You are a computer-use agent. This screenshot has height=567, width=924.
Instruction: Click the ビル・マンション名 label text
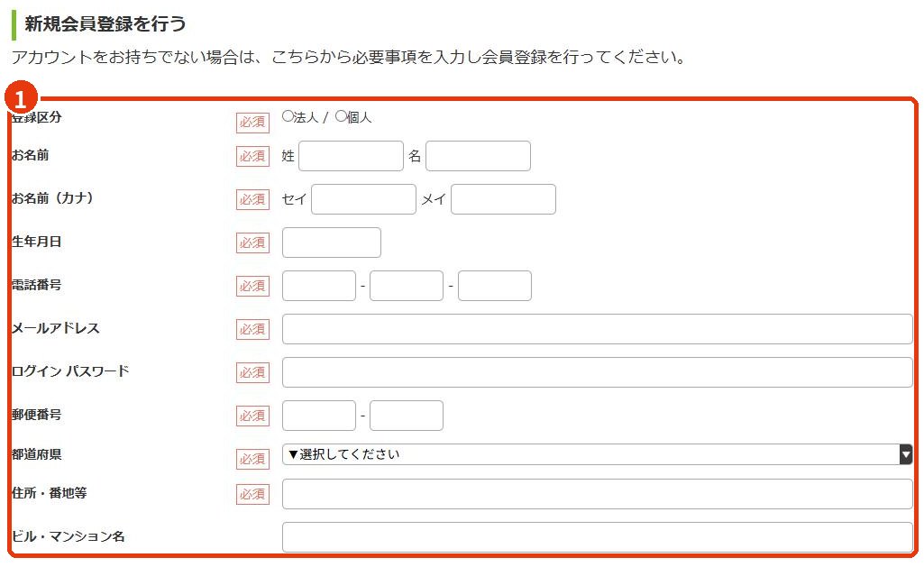[68, 536]
